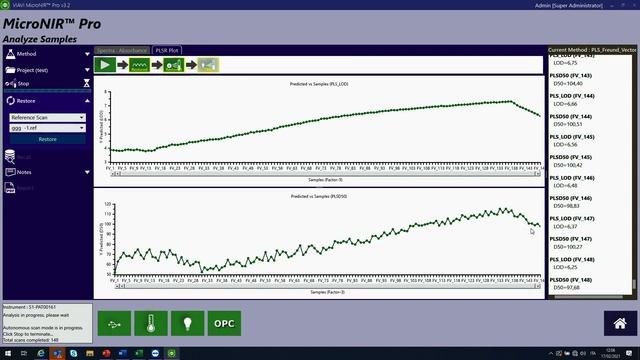Click the Notes icon in sidebar
Viewport: 640px width, 360px height.
(10, 172)
